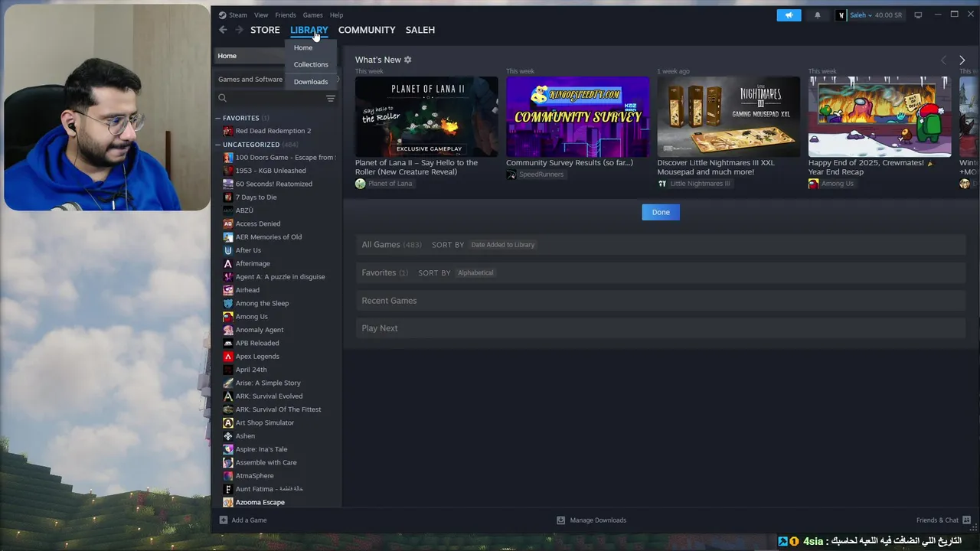
Task: Open Among Us Year End Recap thumbnail
Action: (880, 117)
